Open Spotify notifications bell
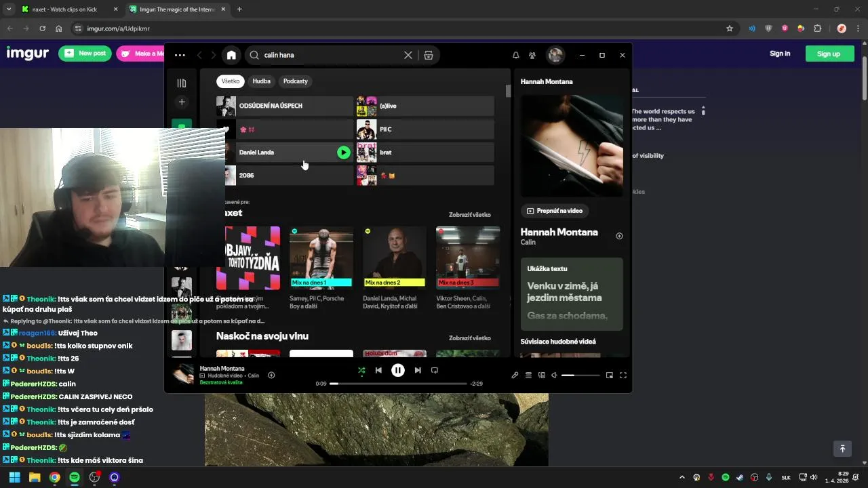Viewport: 868px width, 488px height. click(x=515, y=55)
